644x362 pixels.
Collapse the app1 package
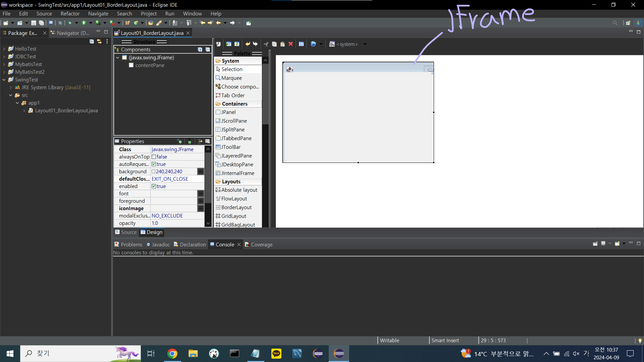(x=17, y=103)
